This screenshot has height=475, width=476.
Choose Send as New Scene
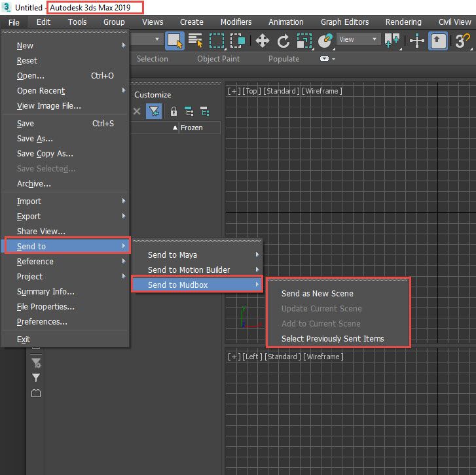tap(339, 293)
